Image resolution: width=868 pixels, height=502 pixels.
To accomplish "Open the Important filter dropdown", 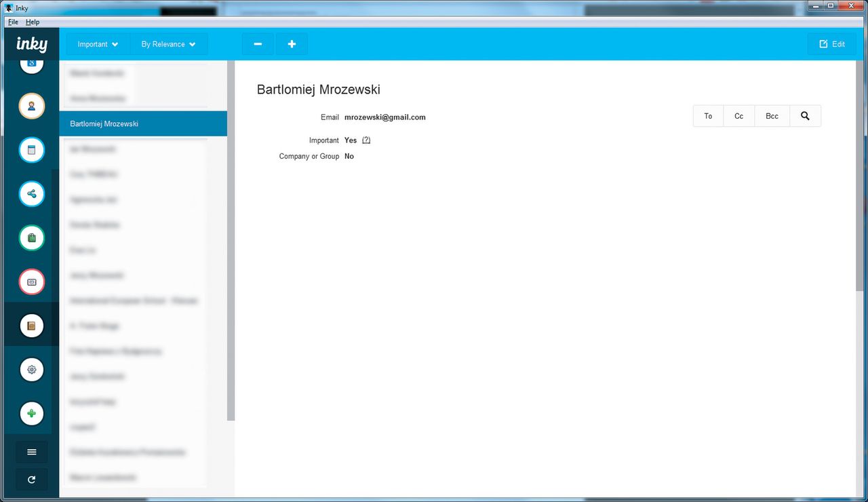I will tap(98, 44).
